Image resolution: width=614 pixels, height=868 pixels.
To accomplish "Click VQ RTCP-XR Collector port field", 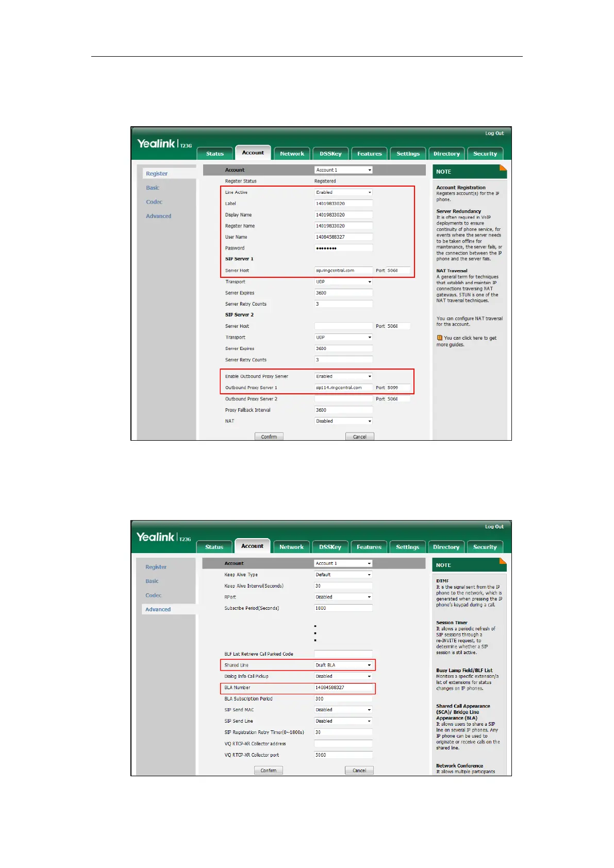I will 343,755.
